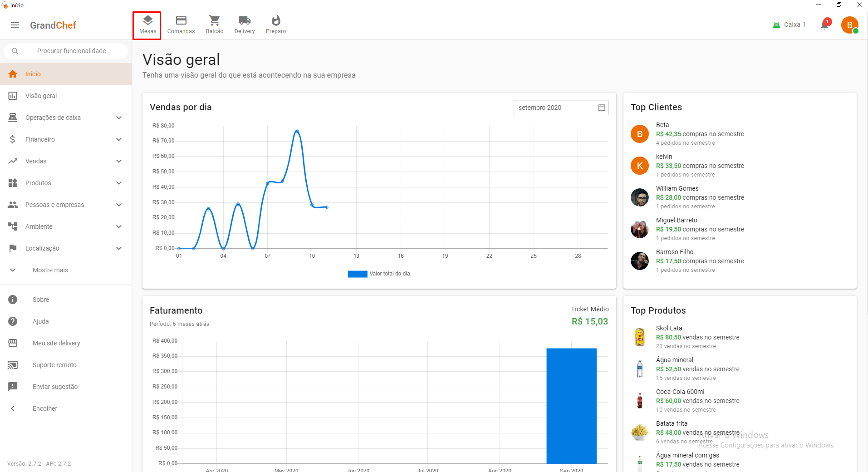Toggle the hamburger menu icon
The image size is (868, 472).
15,25
